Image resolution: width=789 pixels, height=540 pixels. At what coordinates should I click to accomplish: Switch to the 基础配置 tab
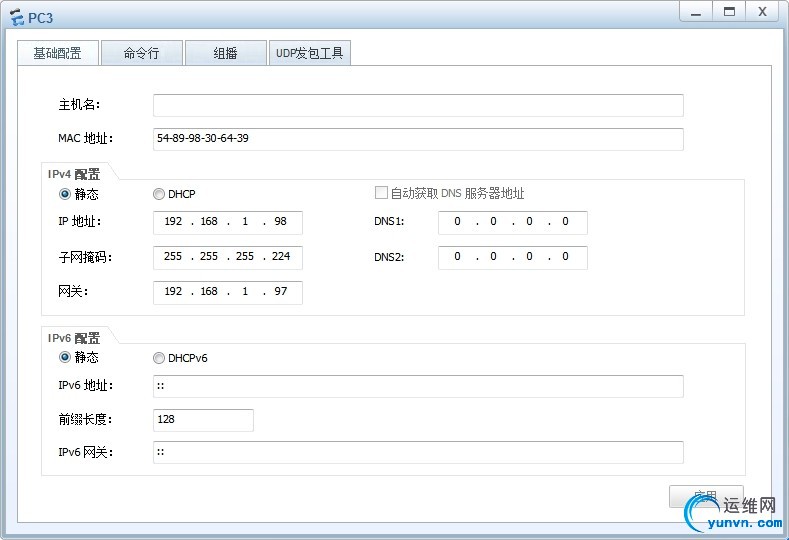(x=58, y=53)
